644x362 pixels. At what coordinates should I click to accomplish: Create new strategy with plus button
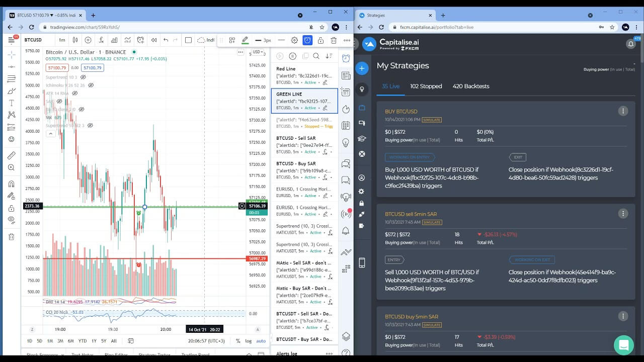(362, 68)
